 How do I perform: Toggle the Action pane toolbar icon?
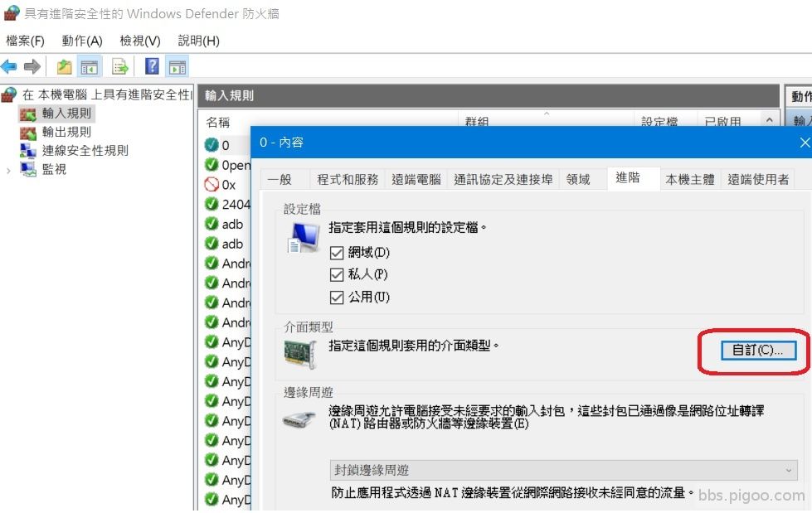[x=177, y=67]
